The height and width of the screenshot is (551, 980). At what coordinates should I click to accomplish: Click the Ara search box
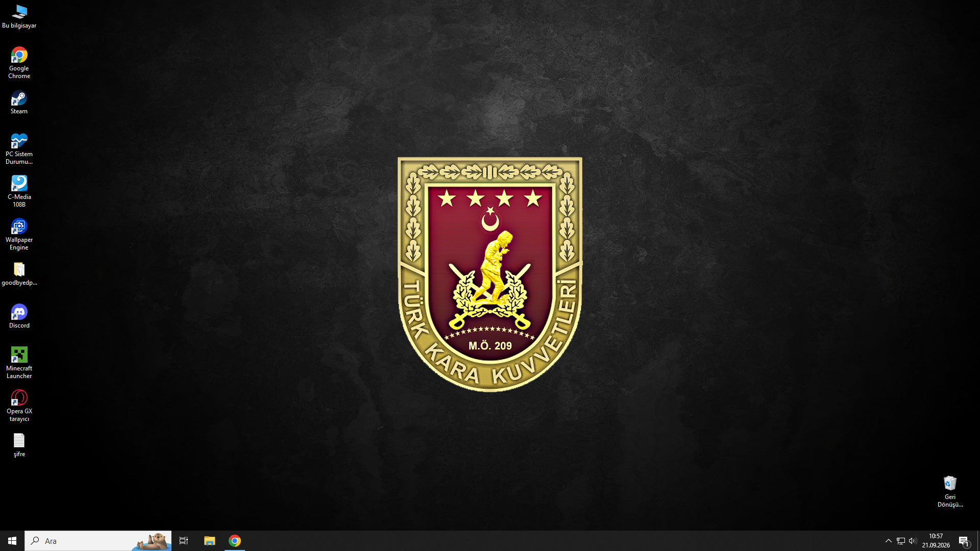coord(98,541)
